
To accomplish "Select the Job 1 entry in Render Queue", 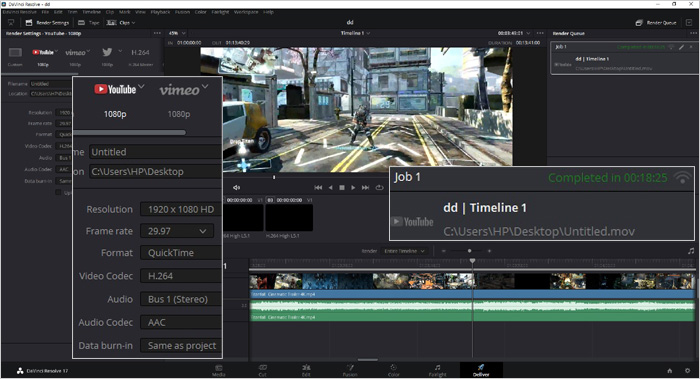I will tap(624, 58).
